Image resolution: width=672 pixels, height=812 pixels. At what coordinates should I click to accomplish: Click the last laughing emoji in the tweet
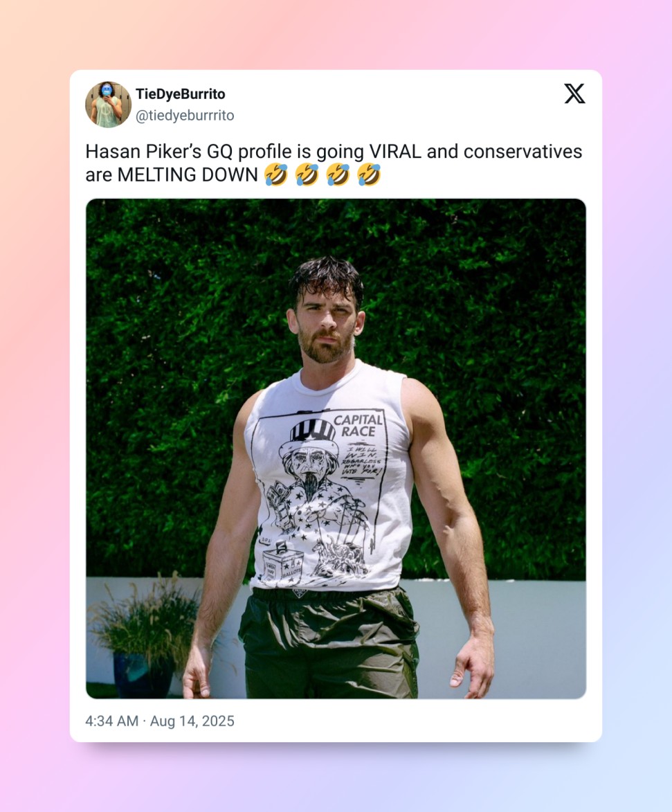pos(369,175)
